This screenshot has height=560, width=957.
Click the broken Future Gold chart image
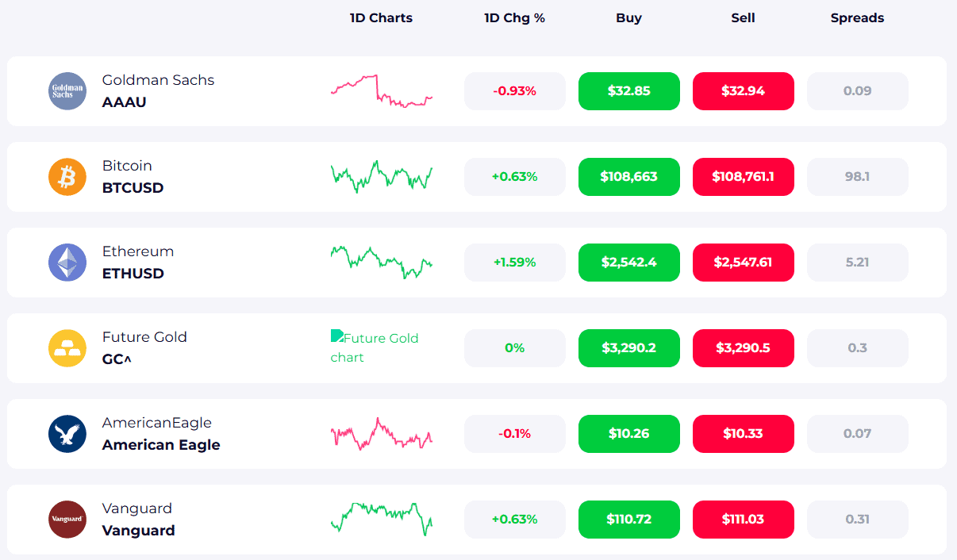(375, 347)
